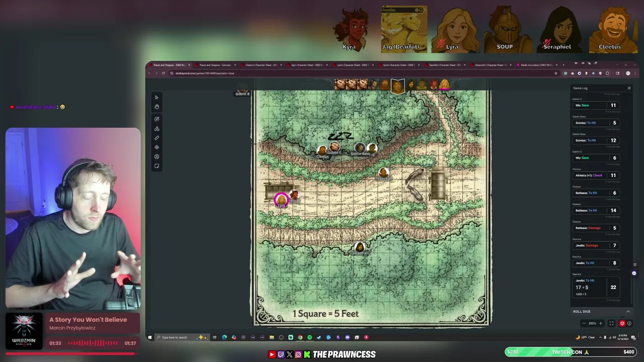Click the YouTube icon in the stream overlay
Image resolution: width=644 pixels, height=362 pixels.
pos(272,354)
